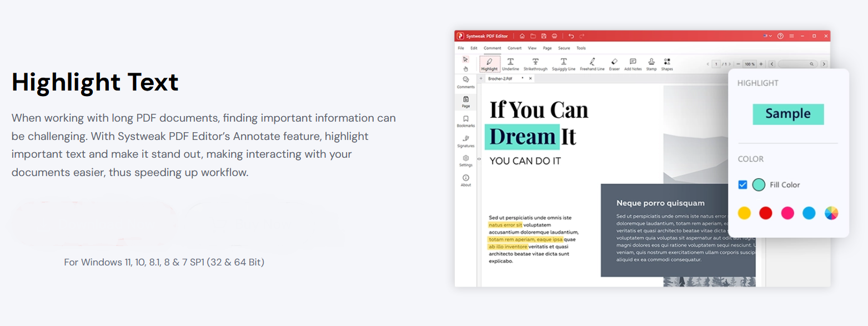The height and width of the screenshot is (326, 868).
Task: Switch to the Comment menu tab
Action: click(492, 48)
